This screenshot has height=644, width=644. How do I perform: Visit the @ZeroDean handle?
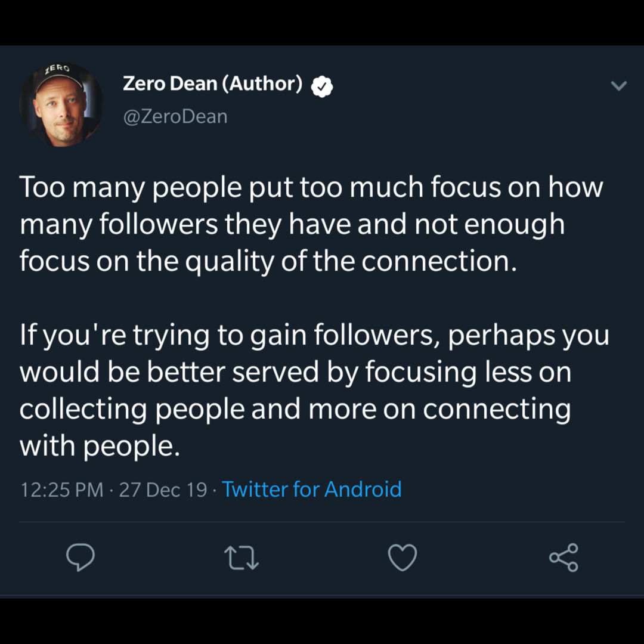175,117
